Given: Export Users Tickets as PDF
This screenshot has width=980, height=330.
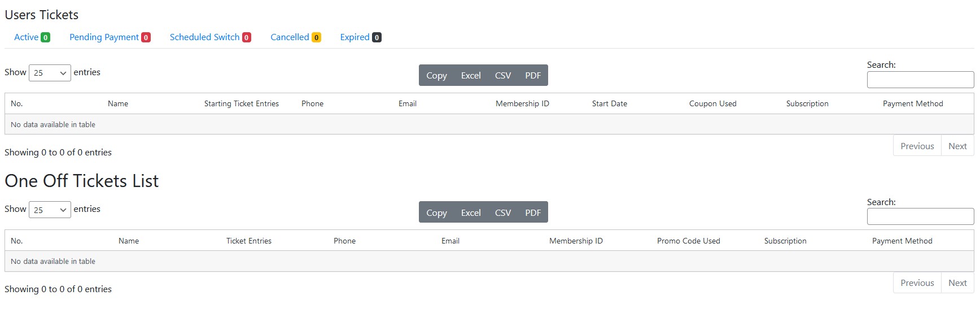Looking at the screenshot, I should point(533,76).
